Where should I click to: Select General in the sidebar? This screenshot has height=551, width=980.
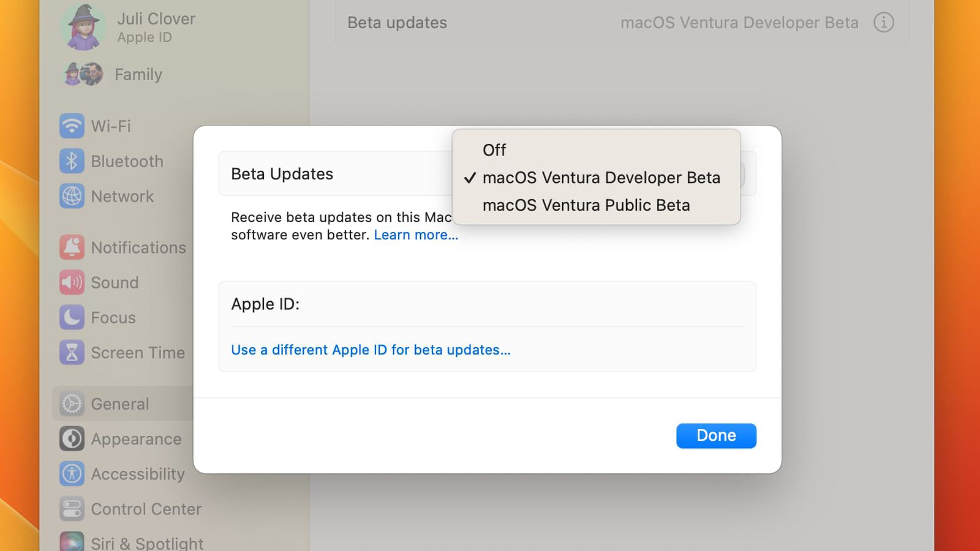[120, 404]
